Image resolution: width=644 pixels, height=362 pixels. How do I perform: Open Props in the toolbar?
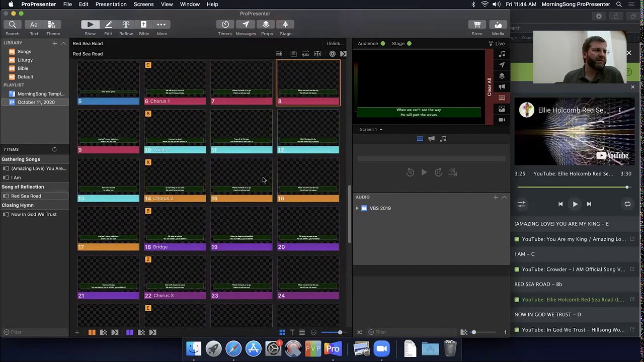266,25
